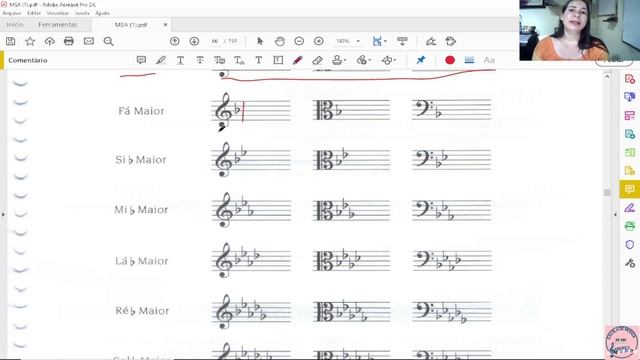Open the Janela menu
This screenshot has width=640, height=360.
pos(82,13)
